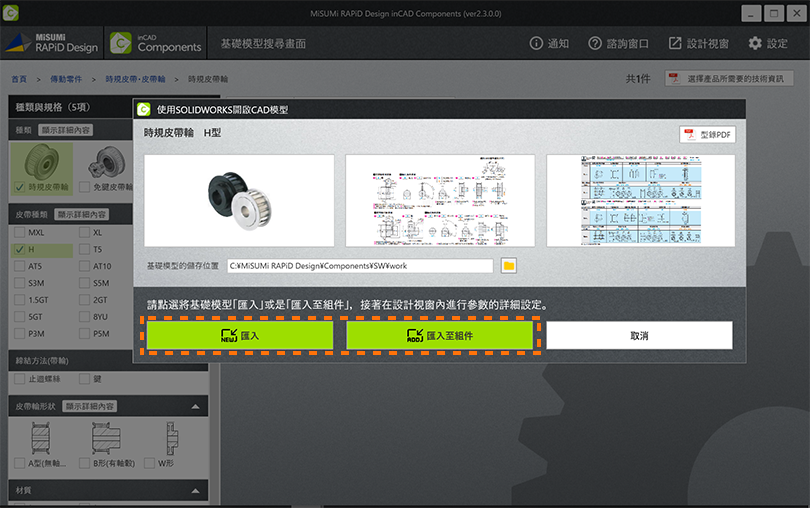
Task: Open 通知 notifications
Action: pyautogui.click(x=549, y=43)
